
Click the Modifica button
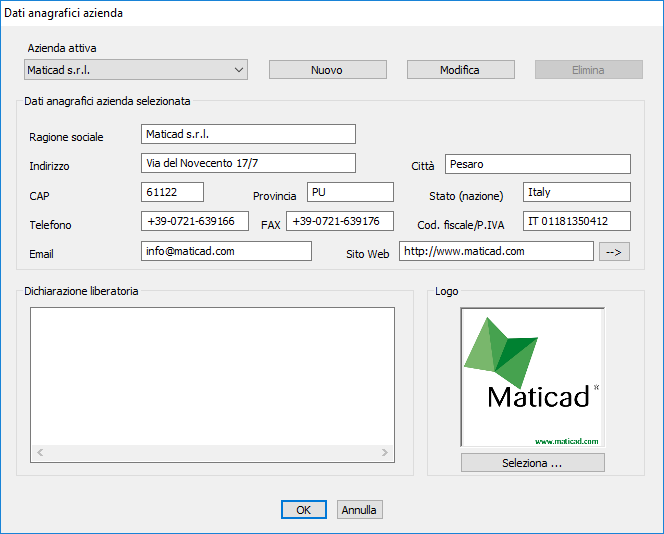[461, 70]
